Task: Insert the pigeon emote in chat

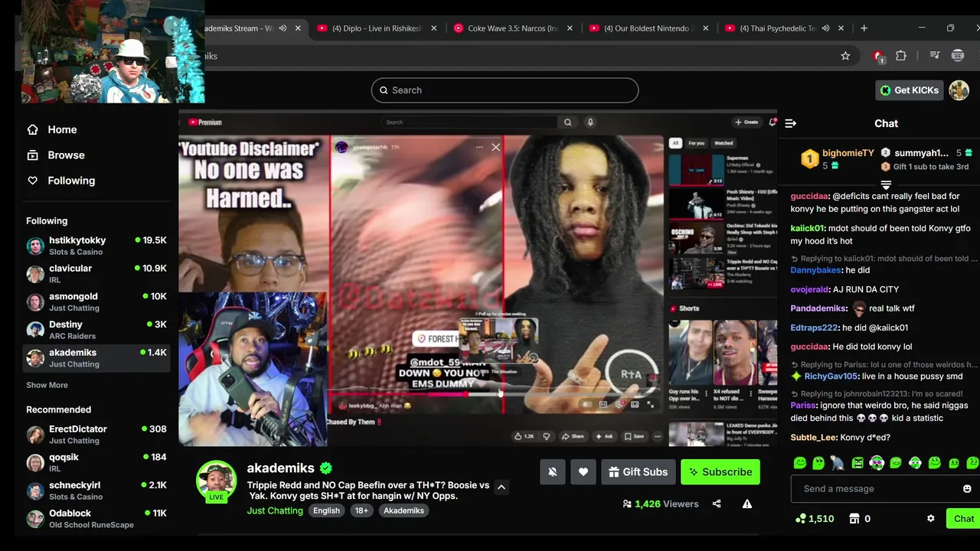Action: coord(838,463)
